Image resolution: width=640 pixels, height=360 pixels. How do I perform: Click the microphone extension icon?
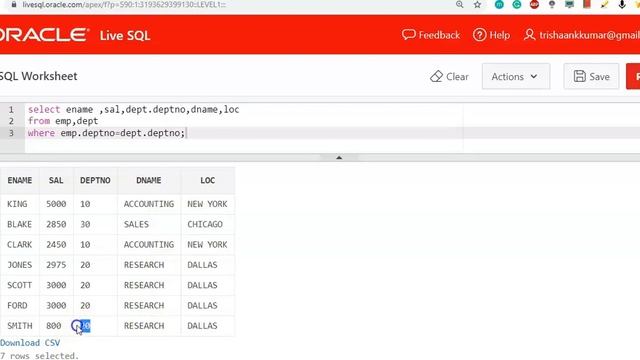point(622,4)
